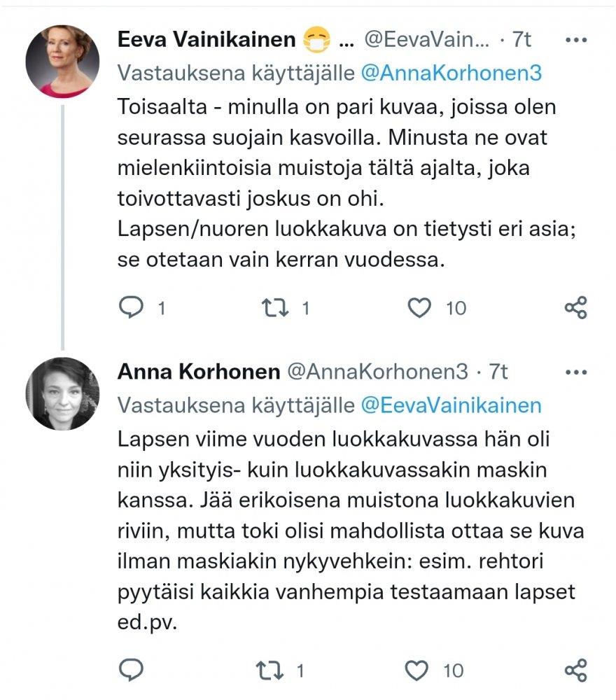Retweet Eeva Vainikainen's tweet
616x700 pixels.
coord(273,307)
